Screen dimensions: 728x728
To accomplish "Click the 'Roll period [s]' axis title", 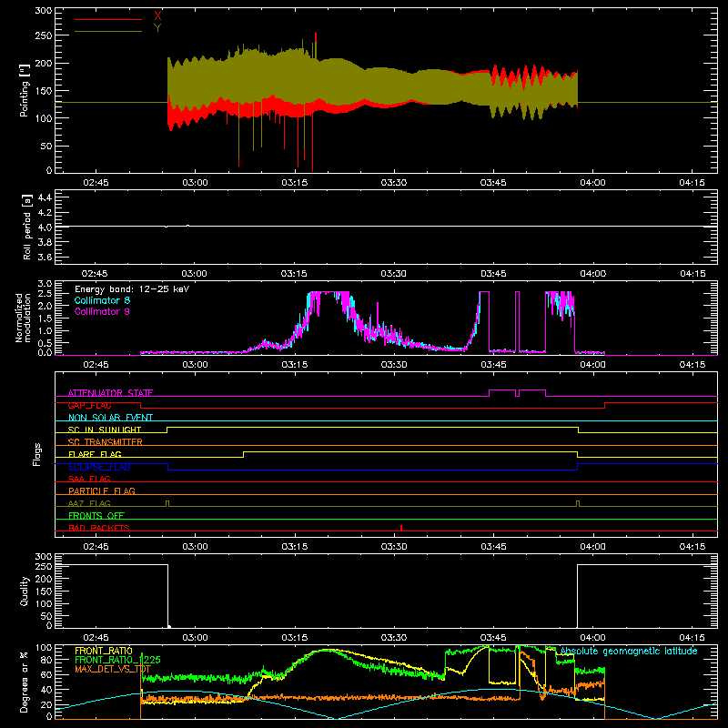I will click(x=26, y=227).
